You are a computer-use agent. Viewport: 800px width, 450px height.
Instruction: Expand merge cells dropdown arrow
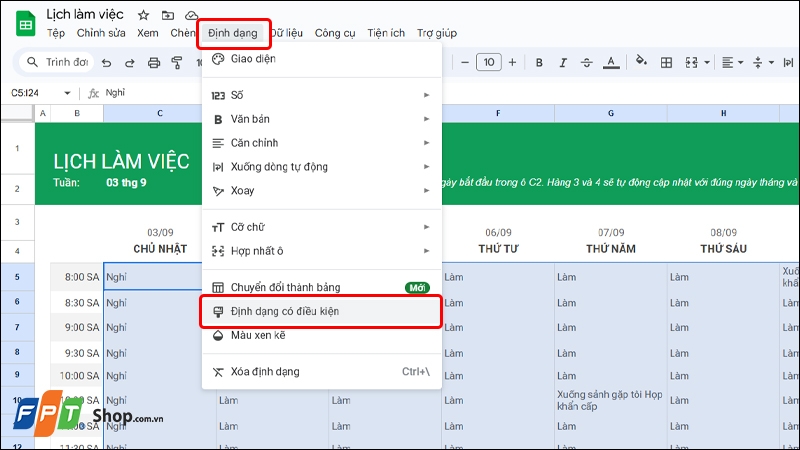click(x=707, y=63)
